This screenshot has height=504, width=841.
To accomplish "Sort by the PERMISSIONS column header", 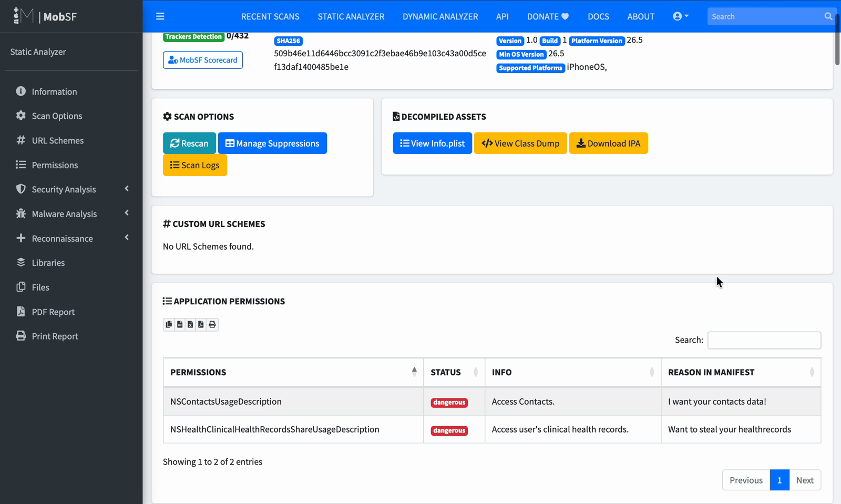I will 293,372.
